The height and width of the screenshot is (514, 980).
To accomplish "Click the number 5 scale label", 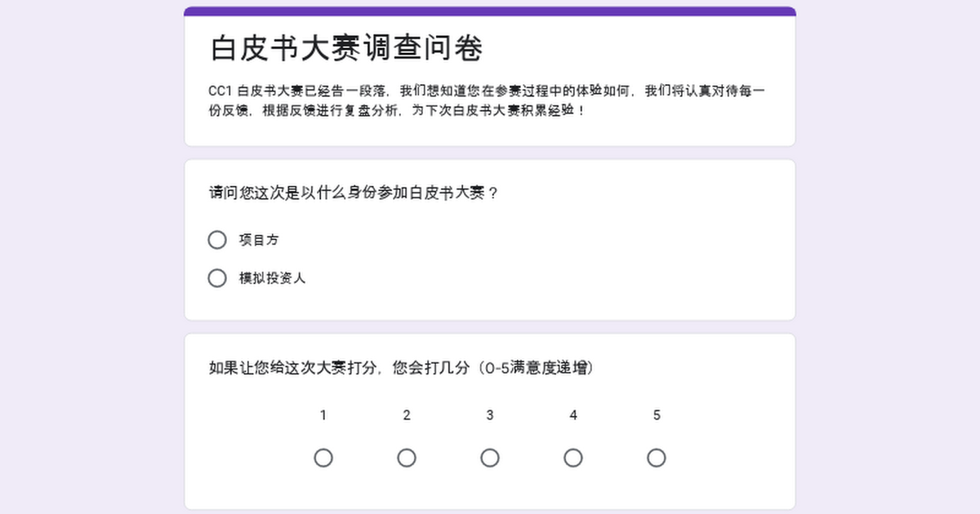I will 657,415.
